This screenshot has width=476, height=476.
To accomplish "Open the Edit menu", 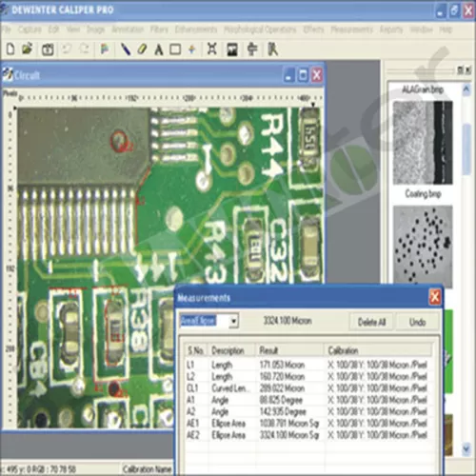I will tap(53, 30).
